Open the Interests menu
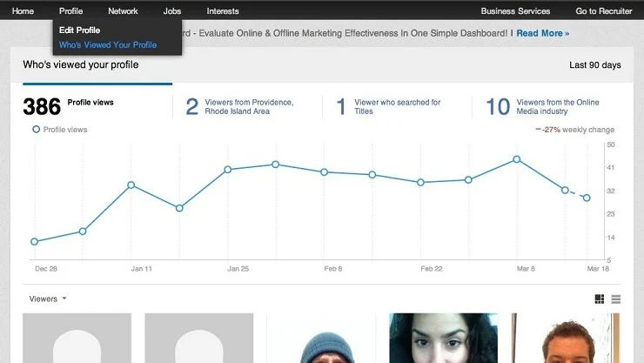The image size is (644, 363). point(223,11)
